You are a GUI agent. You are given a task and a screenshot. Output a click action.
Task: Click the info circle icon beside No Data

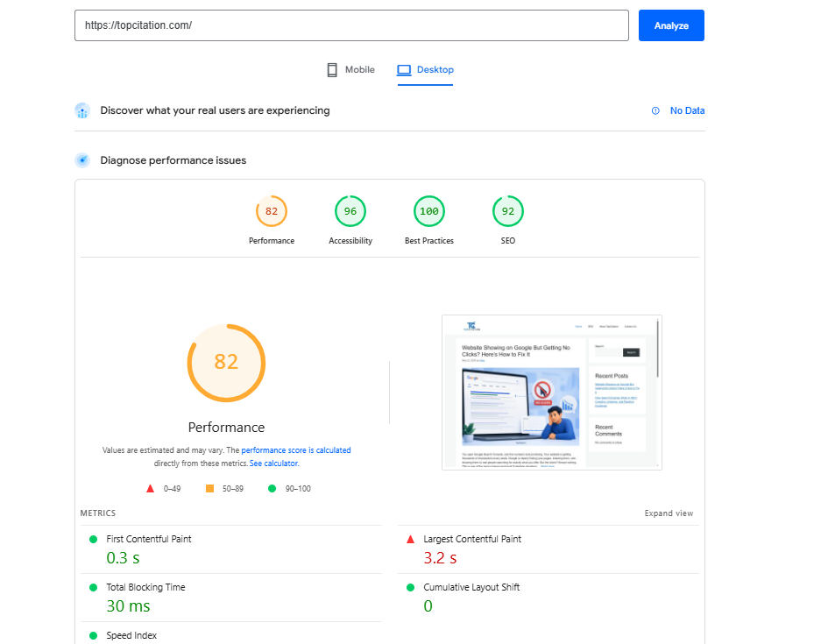655,111
